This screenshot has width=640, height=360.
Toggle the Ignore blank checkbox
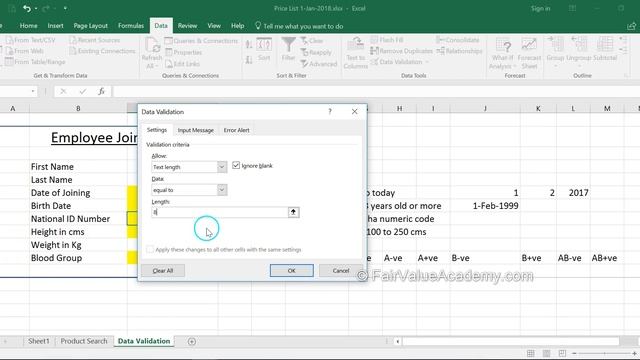236,165
